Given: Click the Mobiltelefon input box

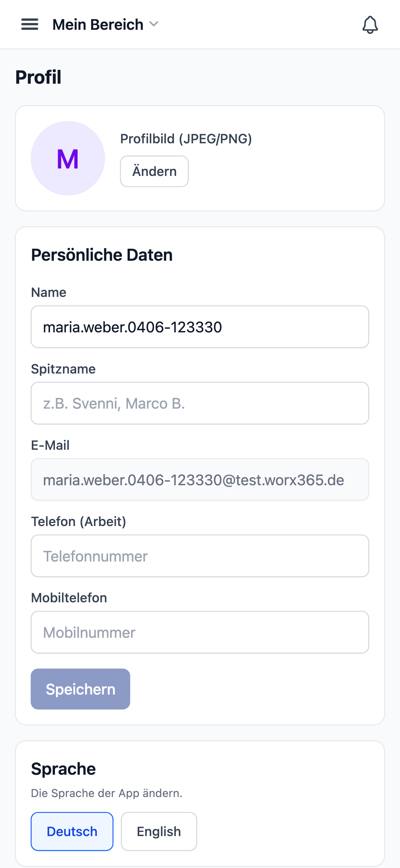Looking at the screenshot, I should tap(200, 632).
